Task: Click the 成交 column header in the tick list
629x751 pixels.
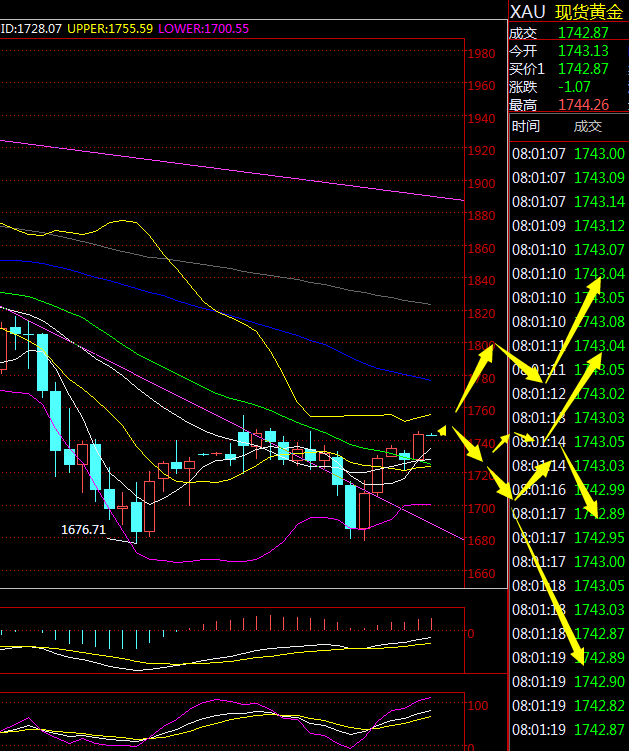Action: 588,126
